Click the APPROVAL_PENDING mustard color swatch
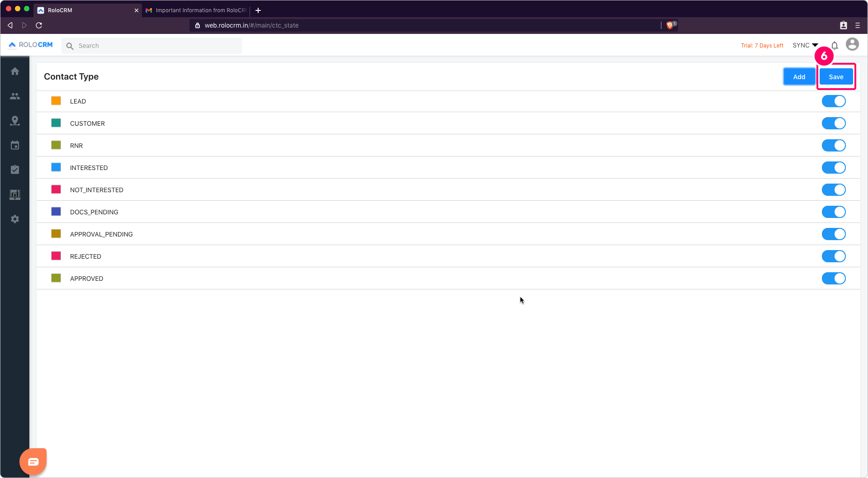 56,234
